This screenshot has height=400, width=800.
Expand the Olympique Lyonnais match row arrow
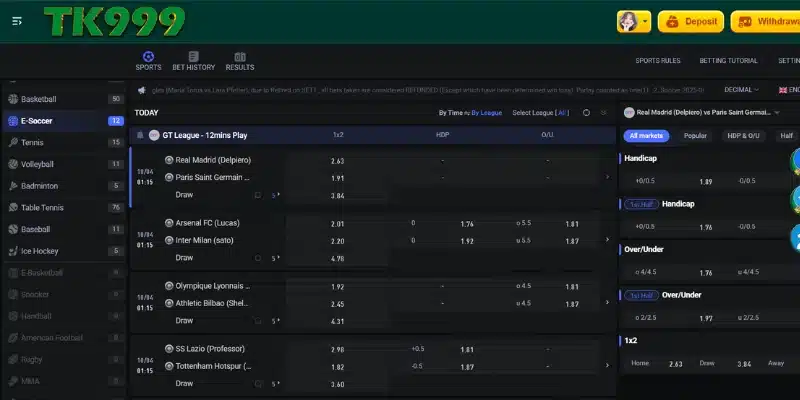(x=607, y=302)
